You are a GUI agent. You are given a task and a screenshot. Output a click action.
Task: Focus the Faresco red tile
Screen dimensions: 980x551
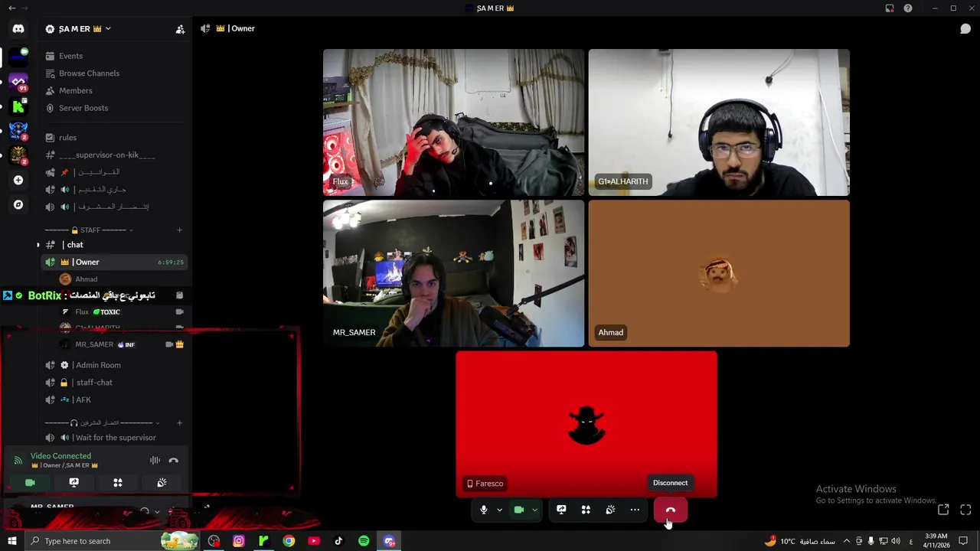pos(586,424)
